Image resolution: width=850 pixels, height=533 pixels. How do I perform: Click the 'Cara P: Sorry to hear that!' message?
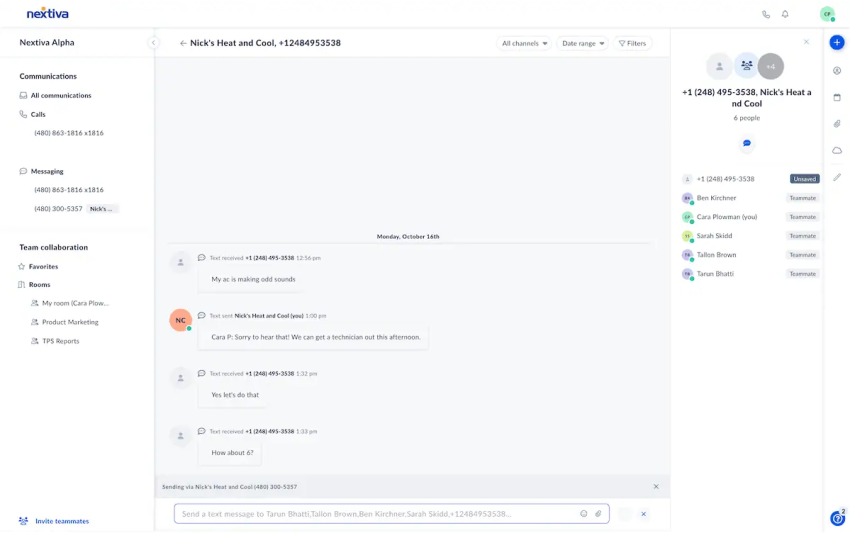(x=315, y=337)
